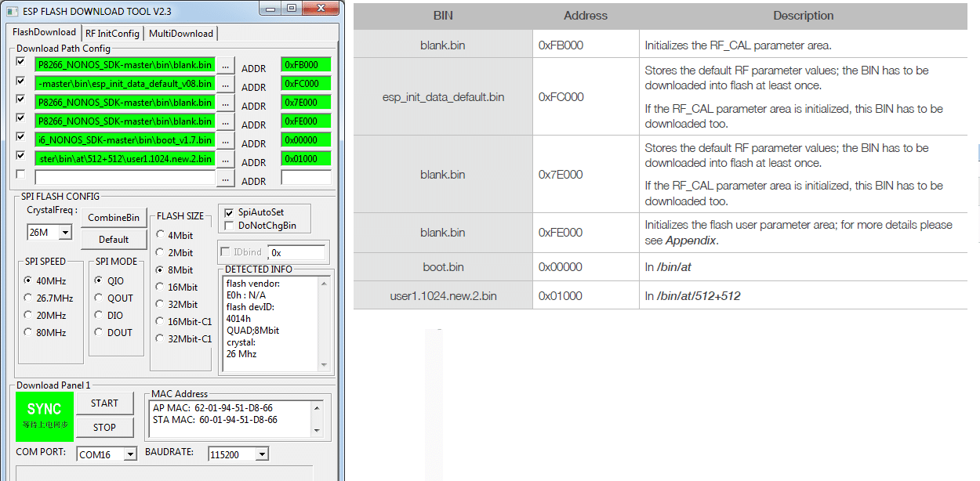
Task: Open the MultiDownload tab
Action: pyautogui.click(x=180, y=34)
